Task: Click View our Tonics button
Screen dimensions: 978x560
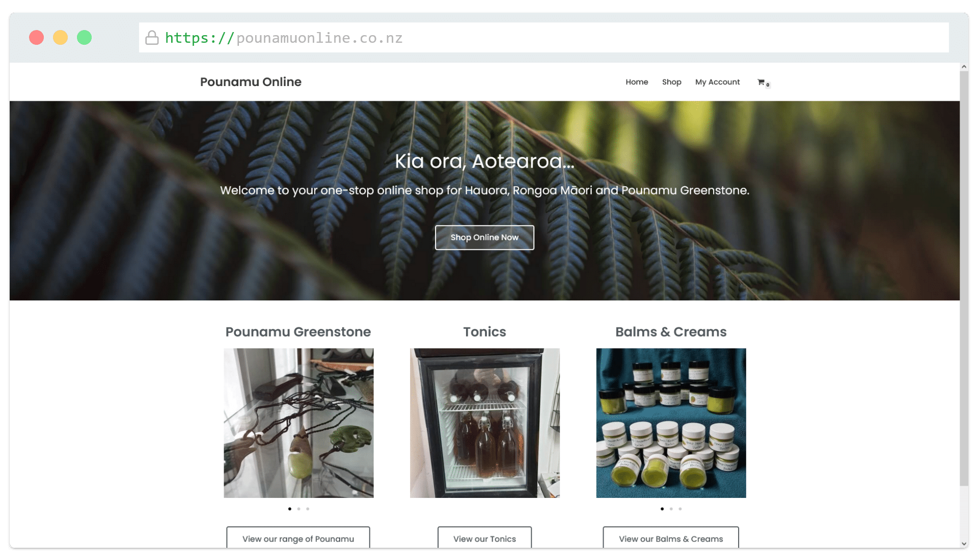Action: [484, 538]
